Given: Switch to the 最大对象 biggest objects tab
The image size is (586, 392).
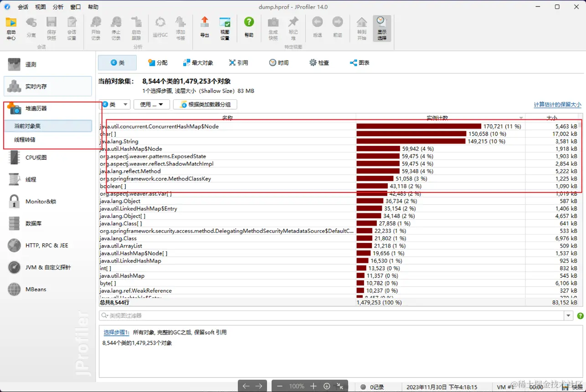Looking at the screenshot, I should tap(198, 63).
